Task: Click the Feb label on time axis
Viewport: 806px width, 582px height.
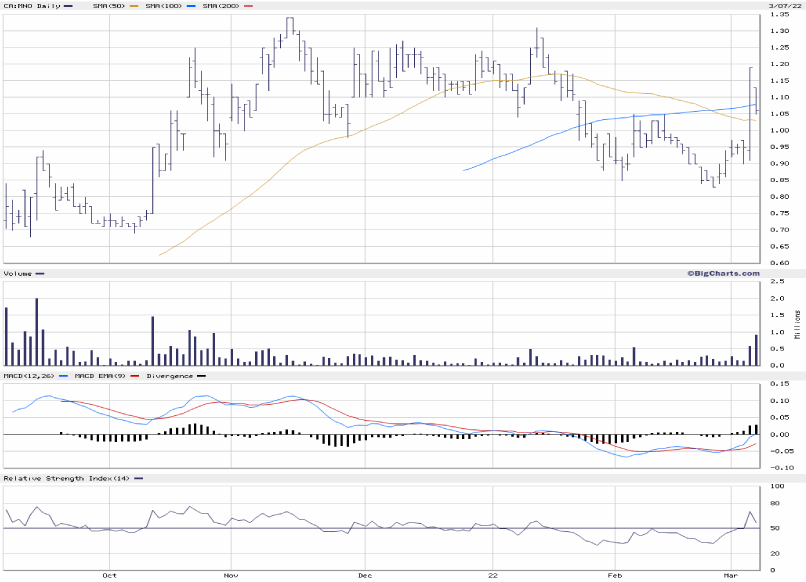Action: click(x=615, y=576)
